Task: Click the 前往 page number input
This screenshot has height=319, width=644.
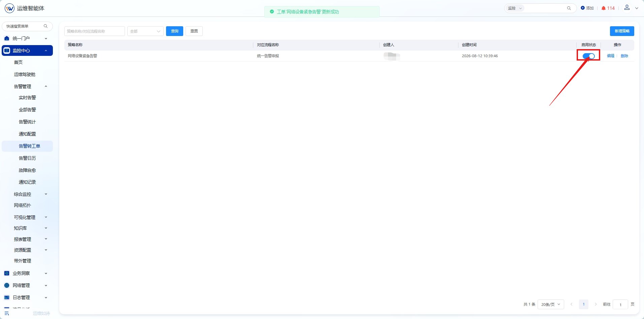Action: coord(620,305)
